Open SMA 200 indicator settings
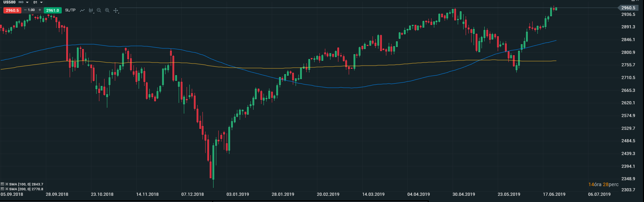The height and width of the screenshot is (202, 644). [2, 189]
